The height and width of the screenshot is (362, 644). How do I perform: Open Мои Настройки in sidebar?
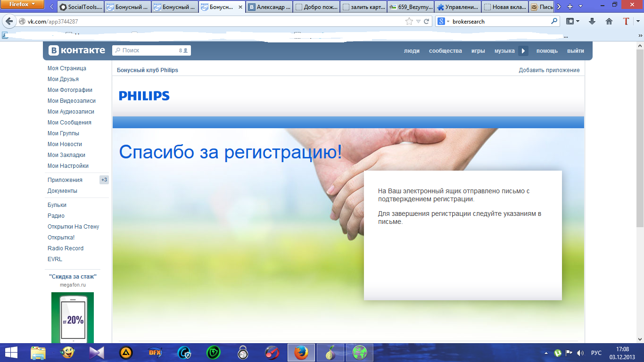pos(68,166)
